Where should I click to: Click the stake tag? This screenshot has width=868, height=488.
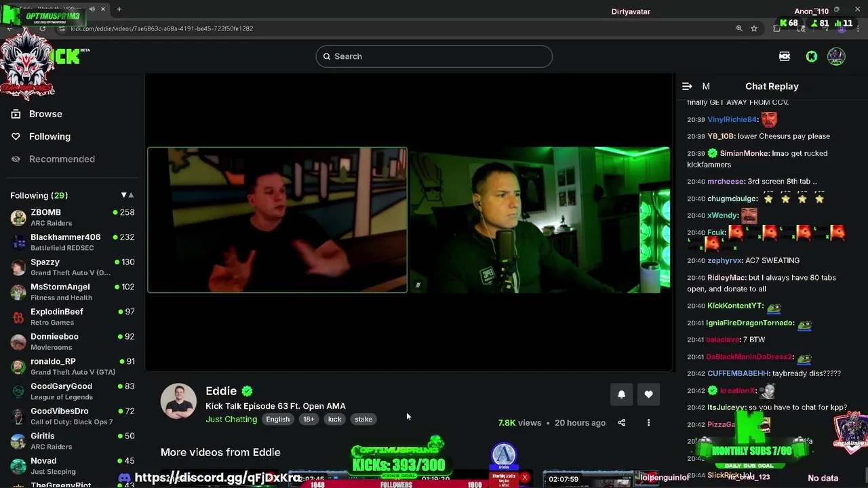pyautogui.click(x=363, y=419)
